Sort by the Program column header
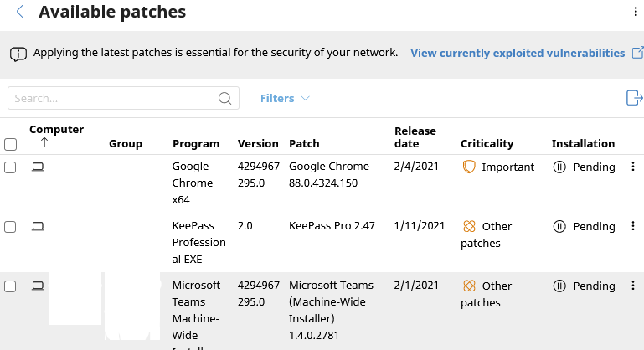Screen dimensions: 644x350 click(196, 143)
